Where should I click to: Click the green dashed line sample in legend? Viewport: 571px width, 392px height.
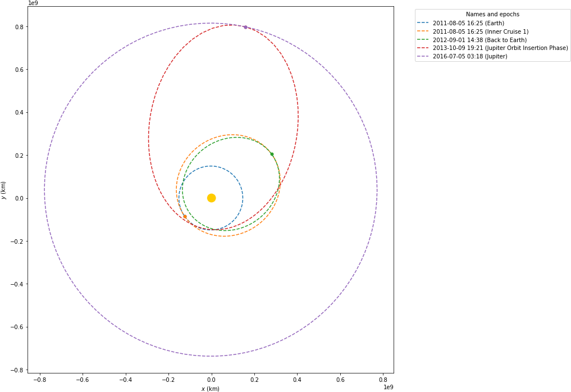pos(423,40)
